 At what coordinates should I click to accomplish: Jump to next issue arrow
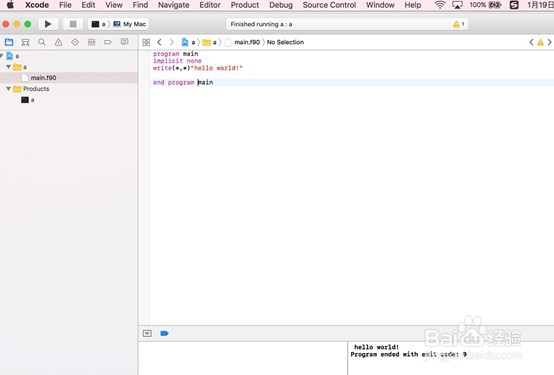[x=549, y=42]
